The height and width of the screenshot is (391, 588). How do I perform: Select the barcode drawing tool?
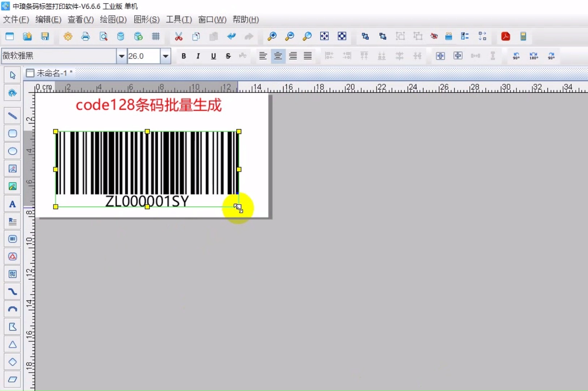[x=13, y=239]
